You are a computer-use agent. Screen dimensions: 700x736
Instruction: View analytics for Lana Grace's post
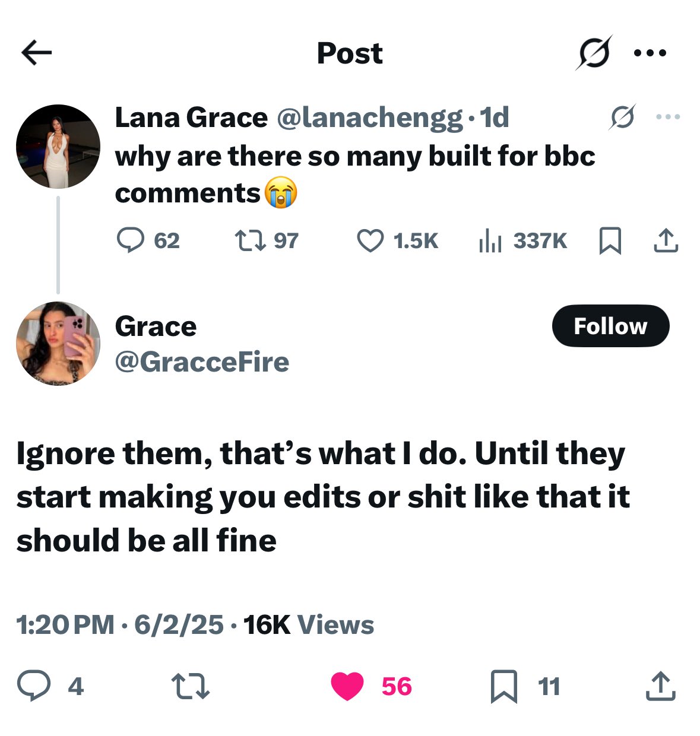(490, 240)
